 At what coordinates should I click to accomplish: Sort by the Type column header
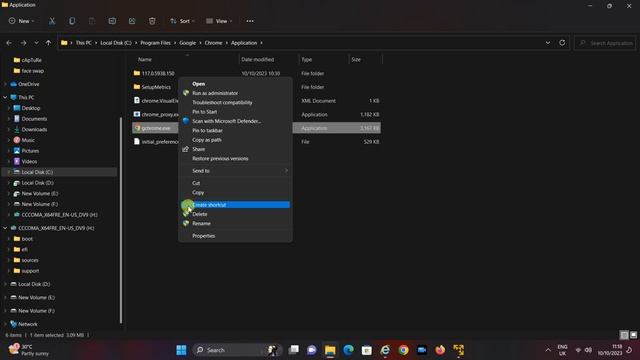point(307,60)
